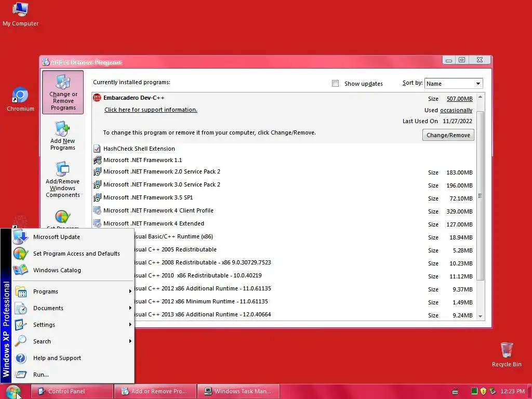
Task: Expand Documents submenu arrow
Action: click(x=130, y=308)
